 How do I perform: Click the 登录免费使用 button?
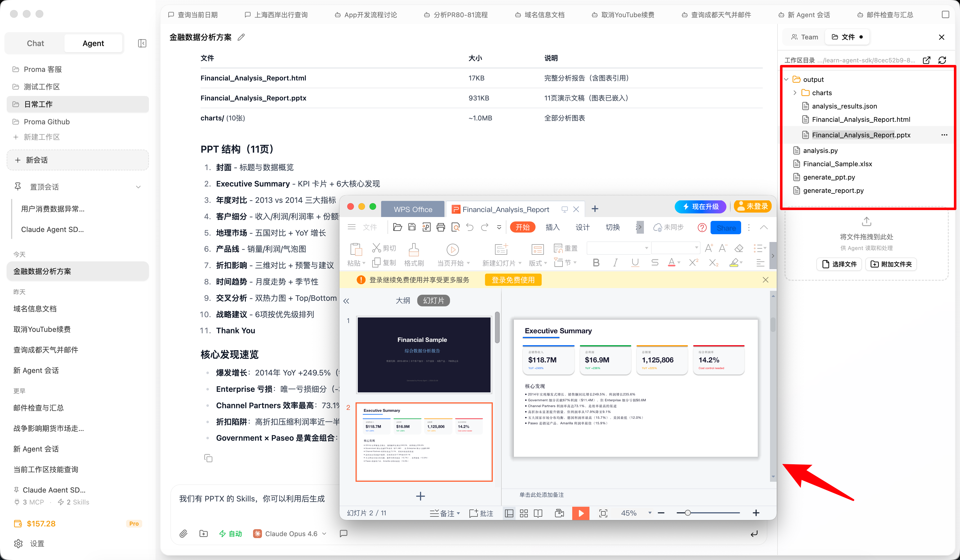point(513,280)
